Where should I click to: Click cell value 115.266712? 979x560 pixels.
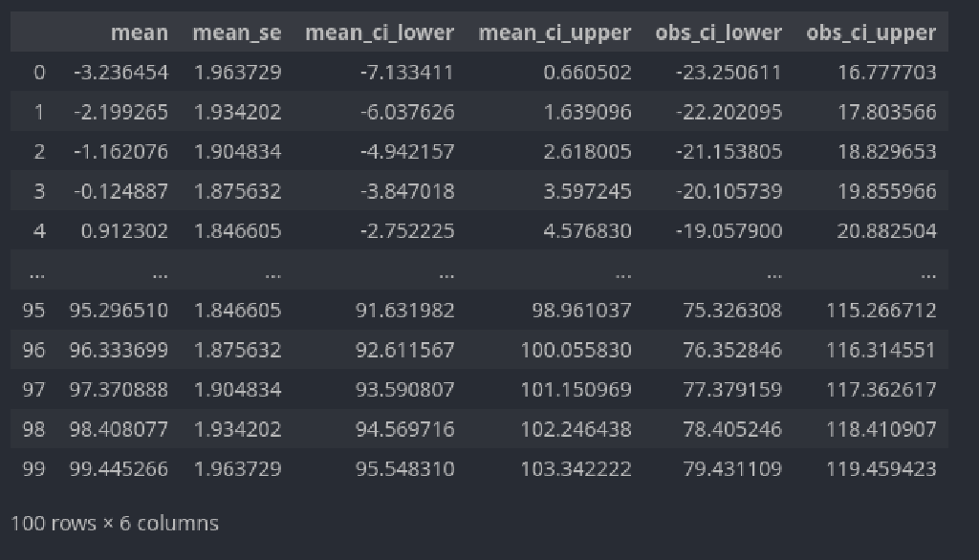(x=881, y=311)
